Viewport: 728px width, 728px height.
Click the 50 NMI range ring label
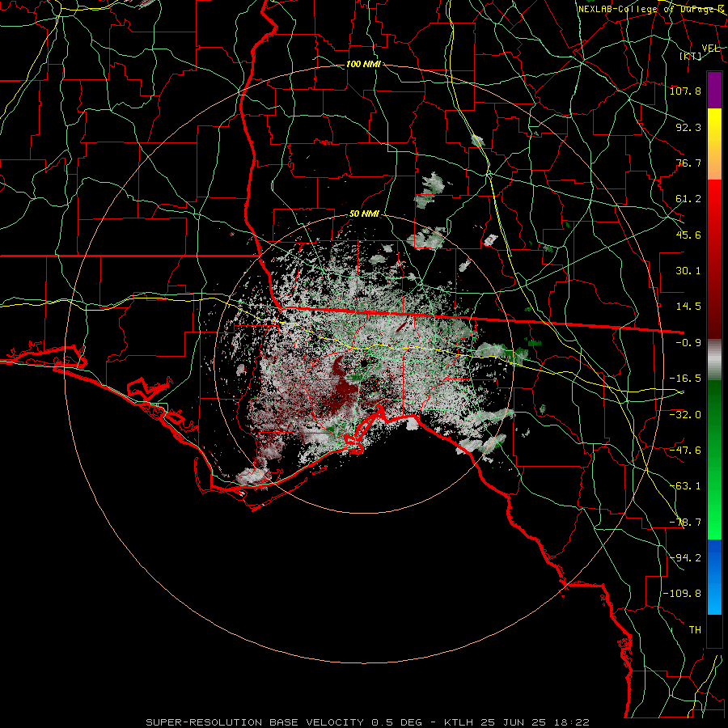pyautogui.click(x=365, y=214)
